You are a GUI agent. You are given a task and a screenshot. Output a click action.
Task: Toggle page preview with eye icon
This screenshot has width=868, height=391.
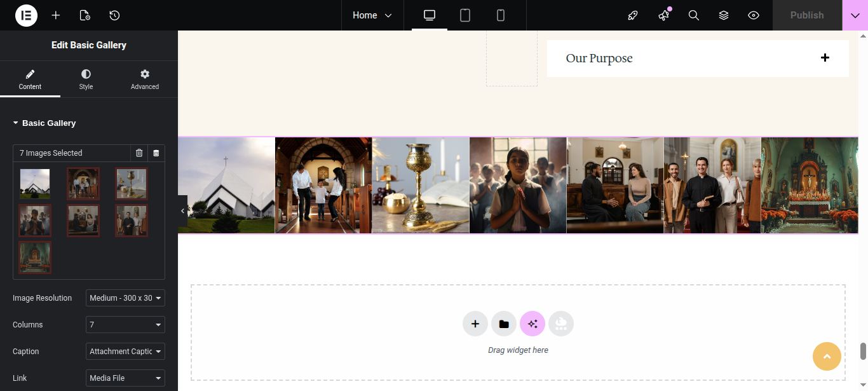pyautogui.click(x=754, y=15)
